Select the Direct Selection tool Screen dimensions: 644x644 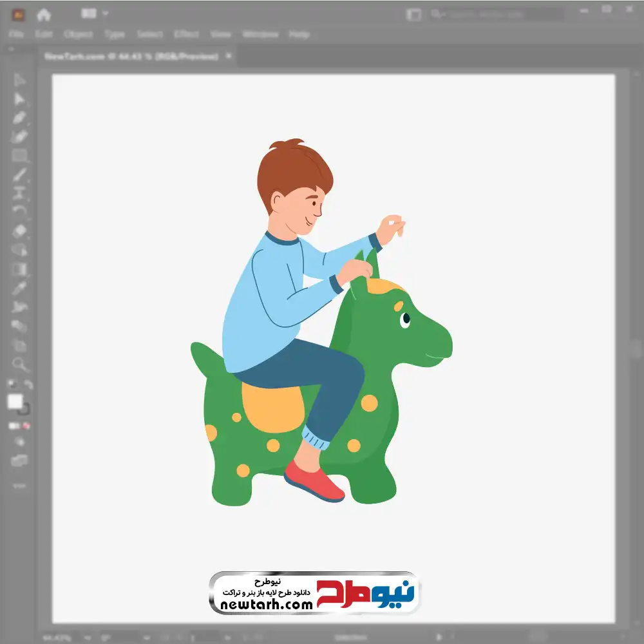19,99
